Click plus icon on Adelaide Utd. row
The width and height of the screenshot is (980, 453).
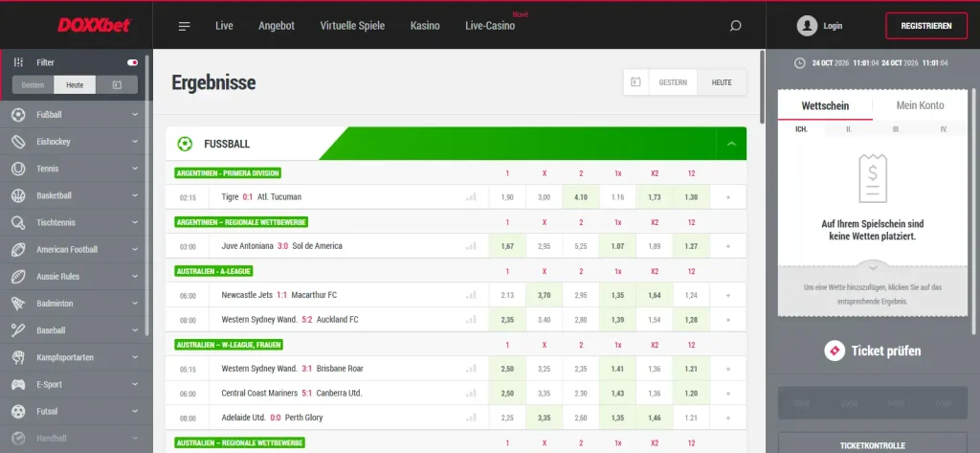click(728, 418)
